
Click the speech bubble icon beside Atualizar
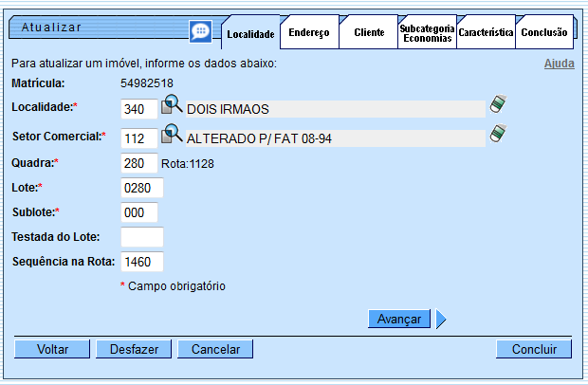[x=200, y=31]
